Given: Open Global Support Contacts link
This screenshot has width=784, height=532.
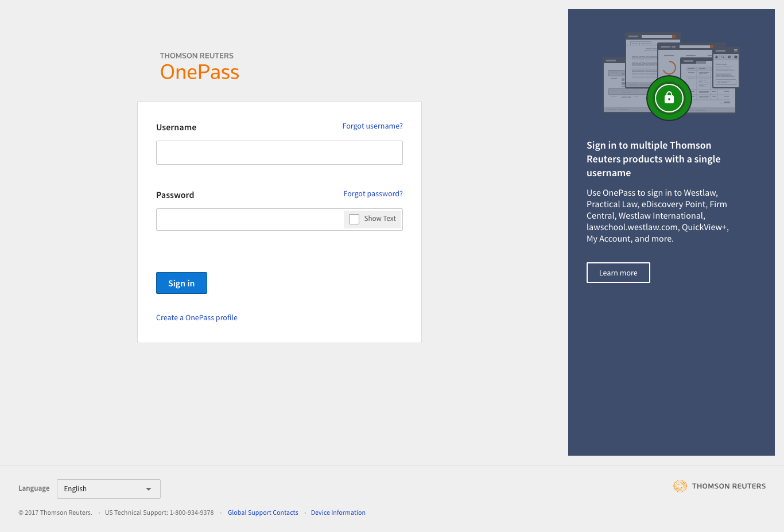Looking at the screenshot, I should pos(263,513).
